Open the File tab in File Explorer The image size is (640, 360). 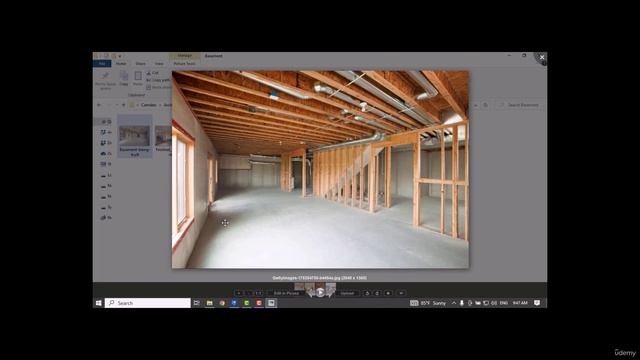click(102, 64)
